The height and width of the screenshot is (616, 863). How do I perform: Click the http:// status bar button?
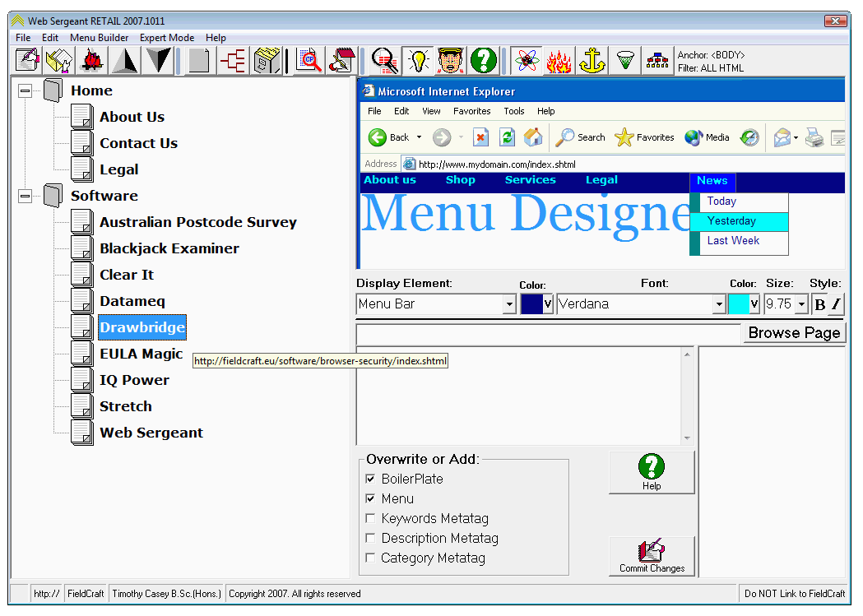[47, 594]
